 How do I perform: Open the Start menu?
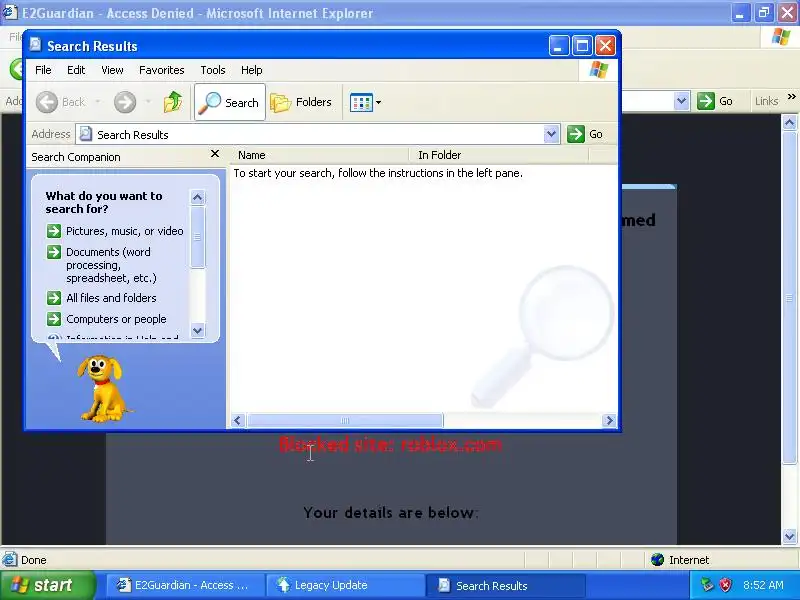point(47,585)
